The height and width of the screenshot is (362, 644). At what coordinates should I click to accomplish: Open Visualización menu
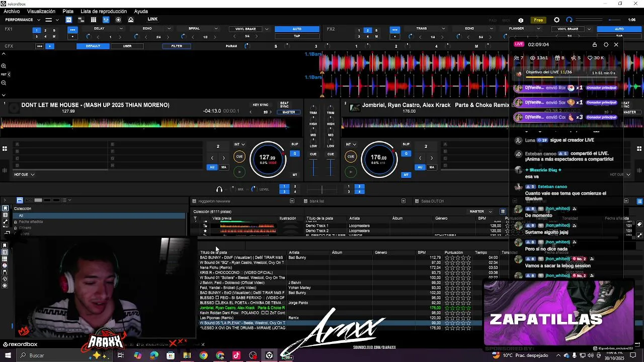41,11
